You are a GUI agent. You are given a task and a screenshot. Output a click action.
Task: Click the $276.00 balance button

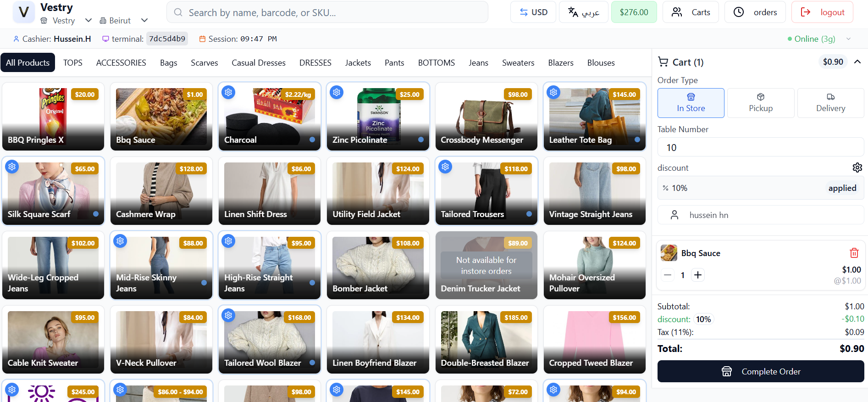[634, 12]
